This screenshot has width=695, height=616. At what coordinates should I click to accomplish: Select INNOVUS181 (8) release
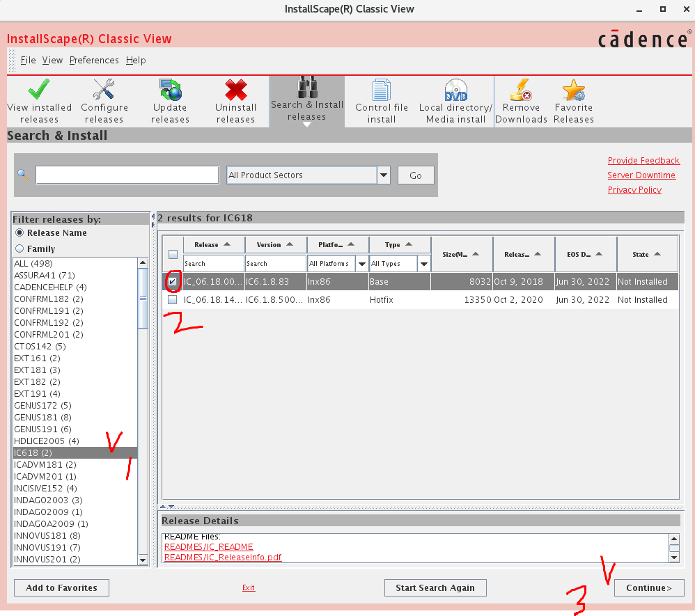[75, 536]
